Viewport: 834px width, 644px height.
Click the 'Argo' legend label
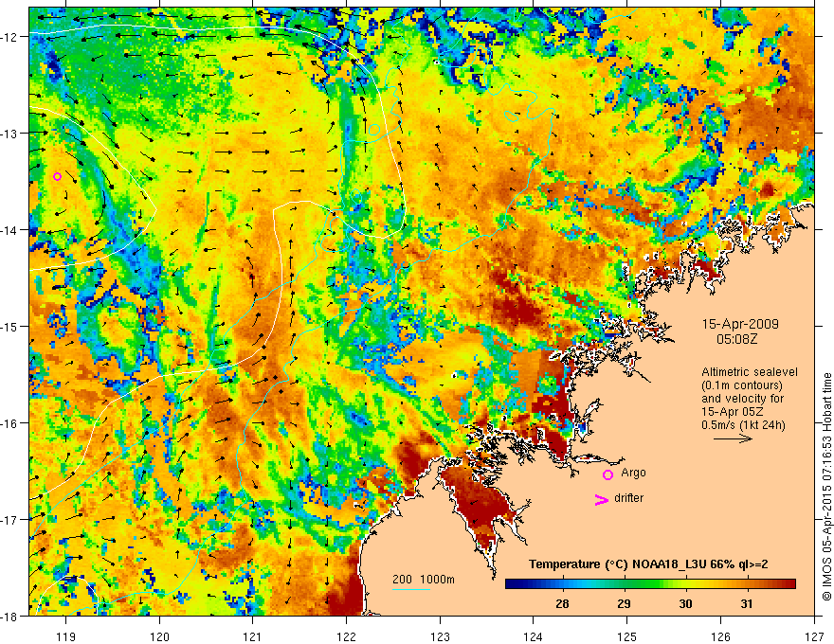coord(633,473)
